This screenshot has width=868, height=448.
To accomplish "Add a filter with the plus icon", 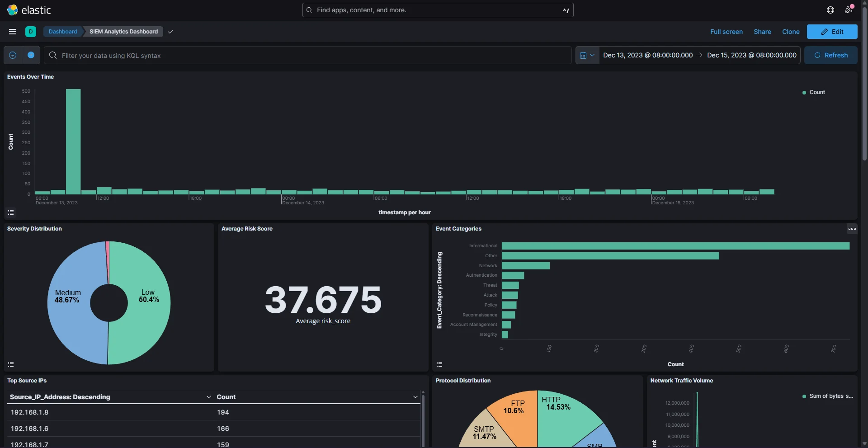I will (x=31, y=55).
